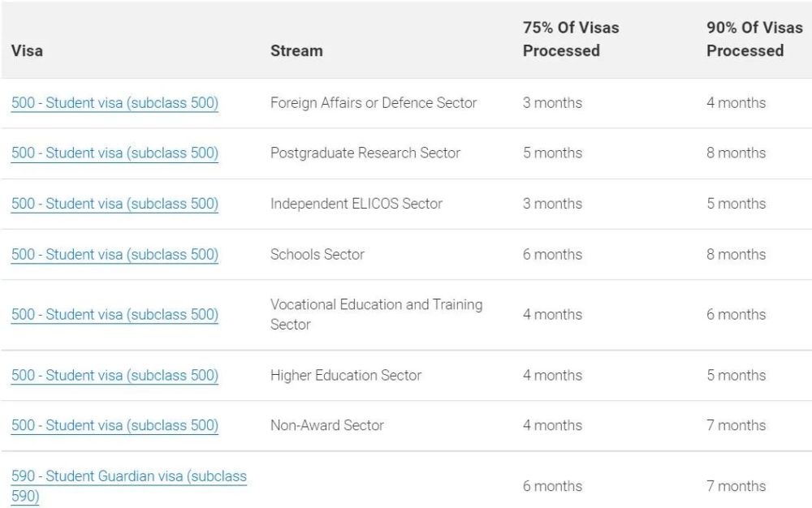The width and height of the screenshot is (812, 508).
Task: Follow Student visa link in Schools Sector row
Action: (x=114, y=255)
